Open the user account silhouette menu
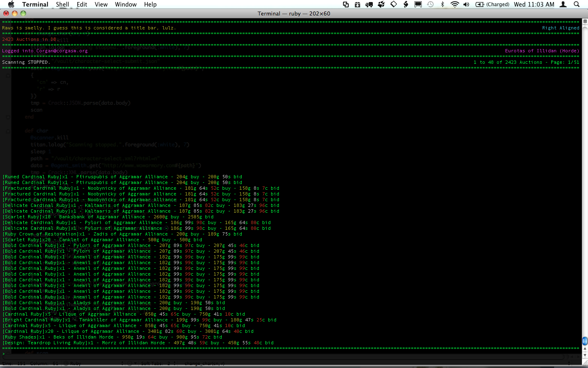The image size is (588, 368). click(x=563, y=4)
